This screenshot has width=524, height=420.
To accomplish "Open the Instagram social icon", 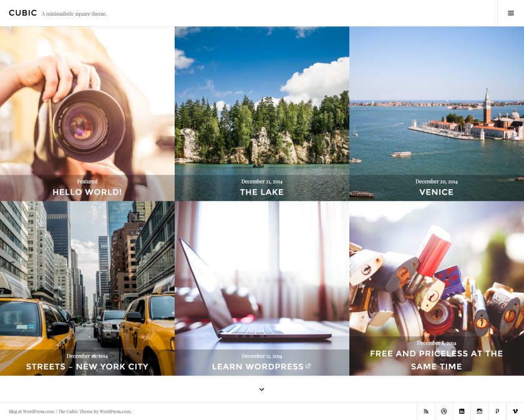I will [479, 411].
